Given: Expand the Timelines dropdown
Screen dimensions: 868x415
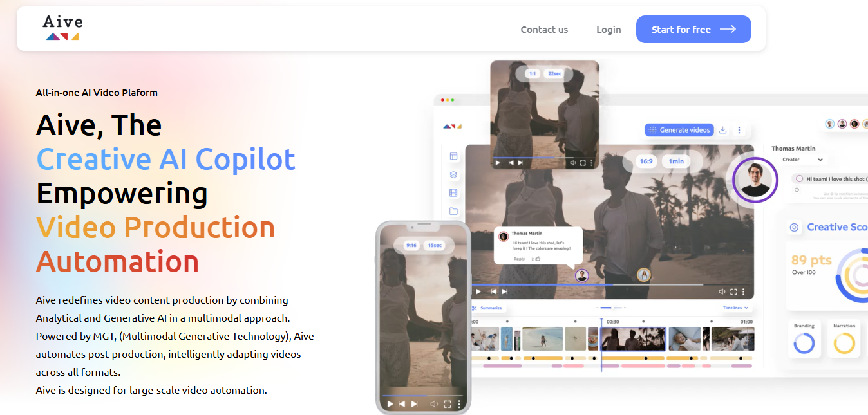Looking at the screenshot, I should (735, 308).
